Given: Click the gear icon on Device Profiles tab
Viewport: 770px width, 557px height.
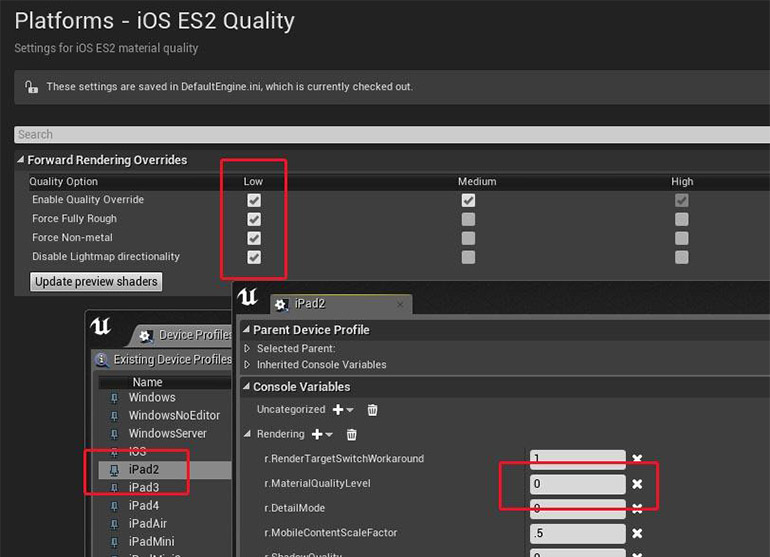Looking at the screenshot, I should click(145, 336).
